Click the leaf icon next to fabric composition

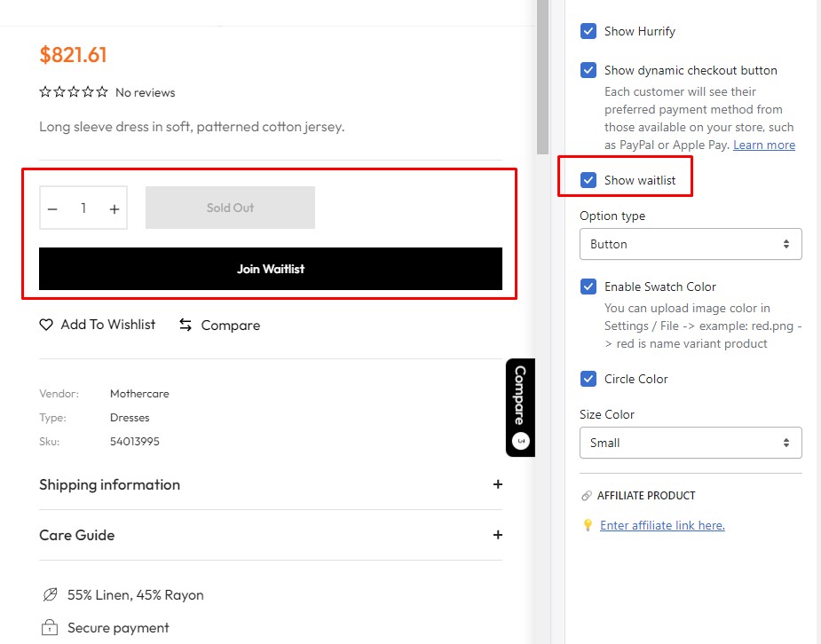point(50,595)
